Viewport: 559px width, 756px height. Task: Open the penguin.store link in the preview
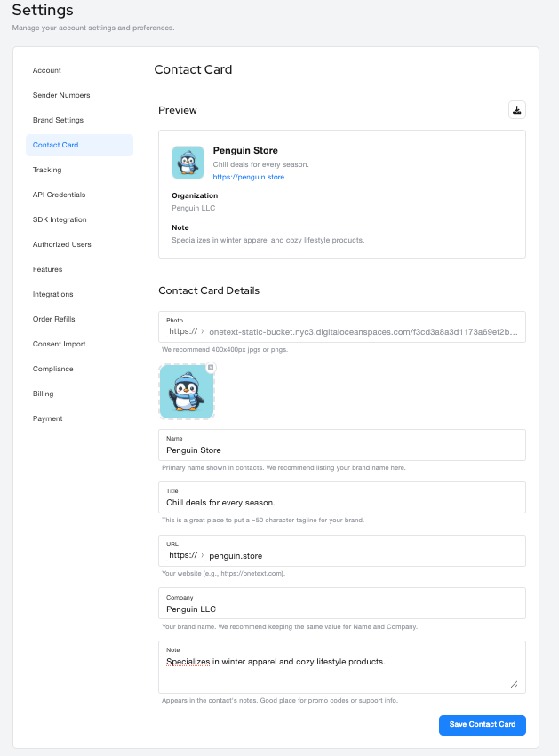coord(249,177)
